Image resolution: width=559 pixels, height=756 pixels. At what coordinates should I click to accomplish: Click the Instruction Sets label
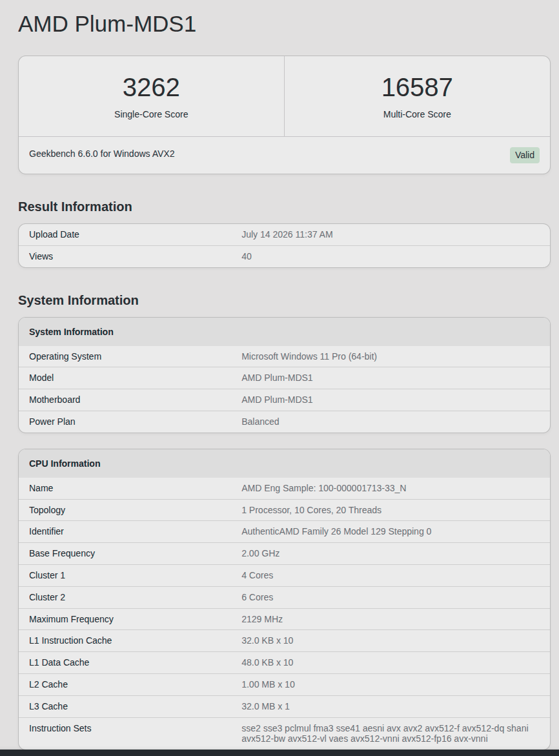(x=60, y=728)
